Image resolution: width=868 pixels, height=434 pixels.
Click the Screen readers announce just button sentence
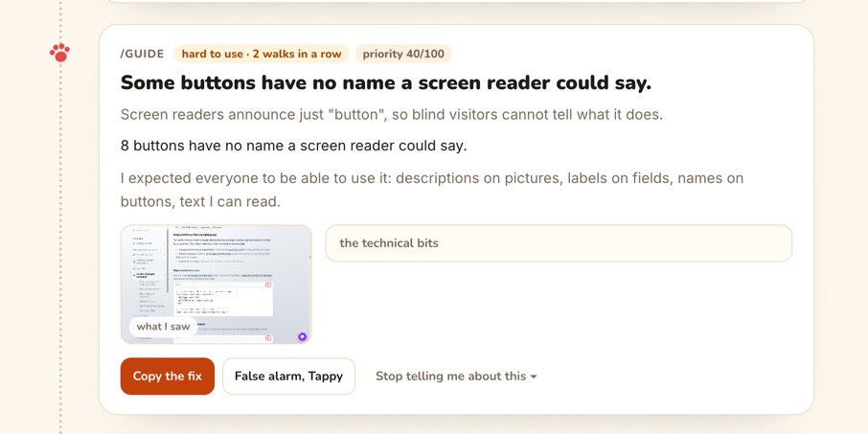pyautogui.click(x=392, y=115)
